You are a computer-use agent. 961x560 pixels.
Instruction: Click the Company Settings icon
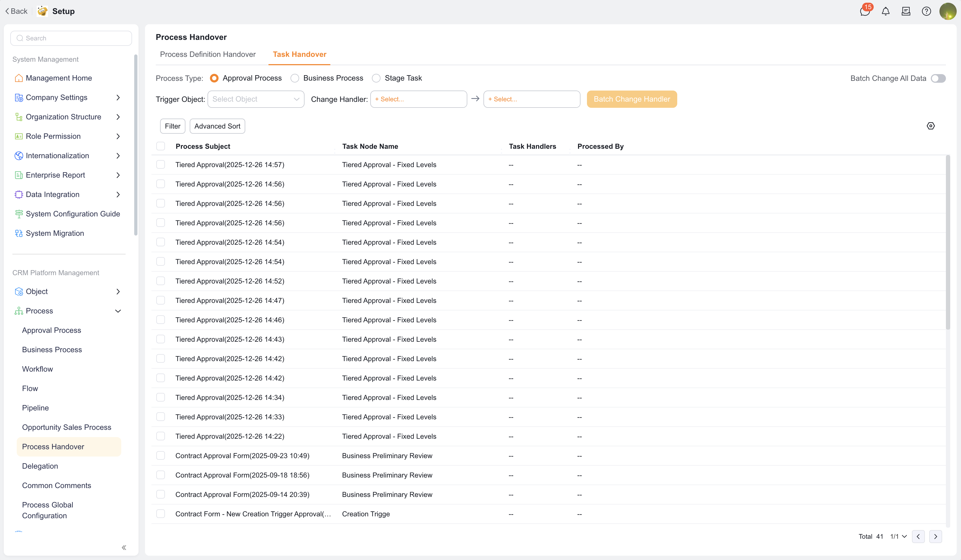tap(19, 98)
